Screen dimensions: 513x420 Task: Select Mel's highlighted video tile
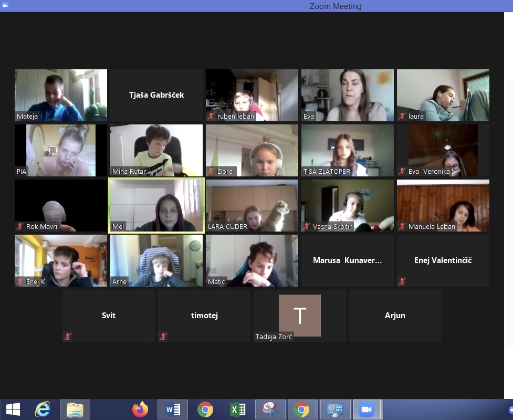[x=156, y=205]
